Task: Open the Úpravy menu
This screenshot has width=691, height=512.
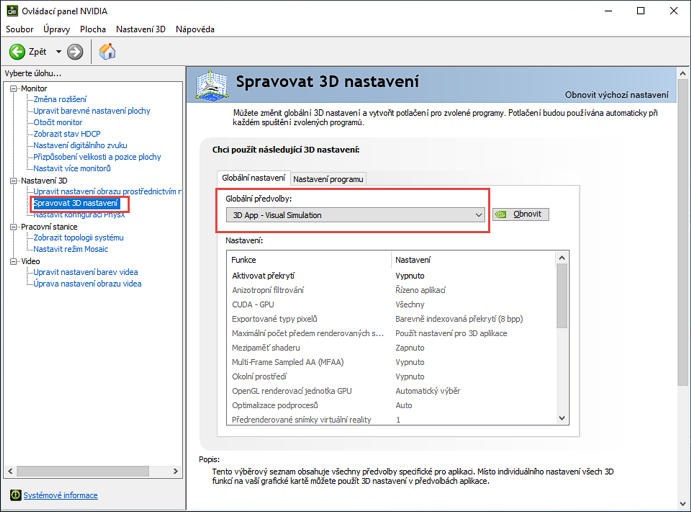Action: (56, 29)
